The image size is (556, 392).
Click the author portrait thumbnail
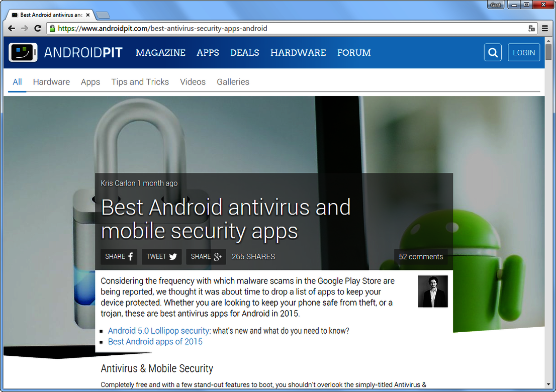433,291
